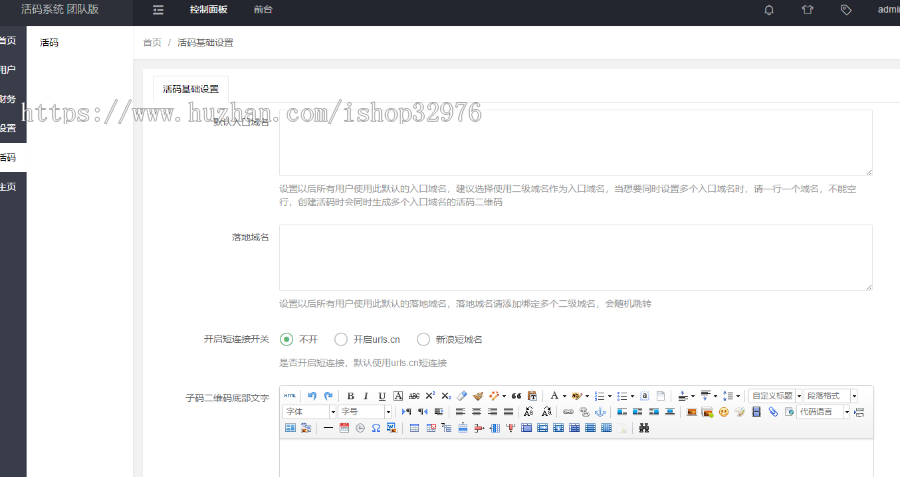The width and height of the screenshot is (900, 477).
Task: Go to 首页 via breadcrumb
Action: [x=152, y=42]
